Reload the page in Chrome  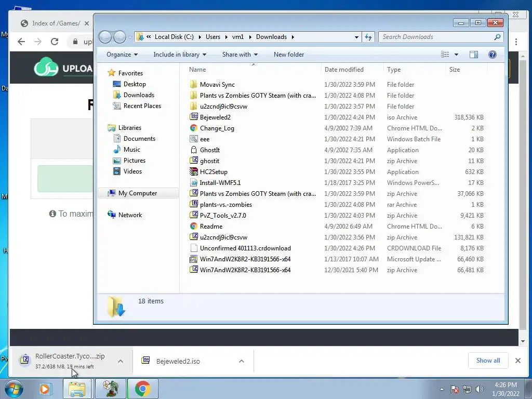point(54,42)
